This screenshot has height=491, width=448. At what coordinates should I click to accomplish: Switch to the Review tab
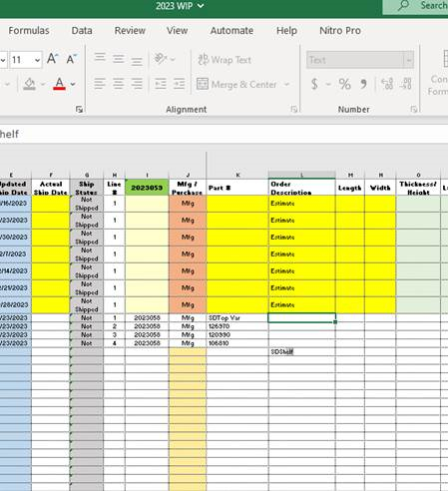point(130,31)
